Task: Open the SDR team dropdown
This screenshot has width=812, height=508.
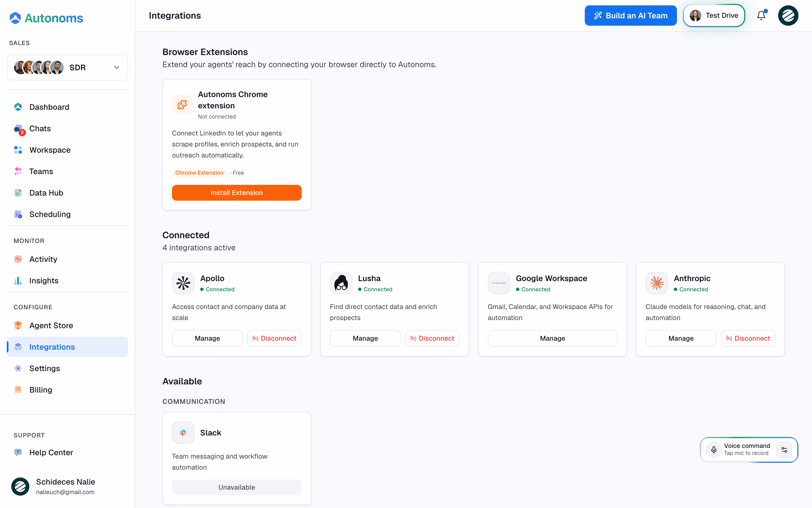Action: (67, 67)
